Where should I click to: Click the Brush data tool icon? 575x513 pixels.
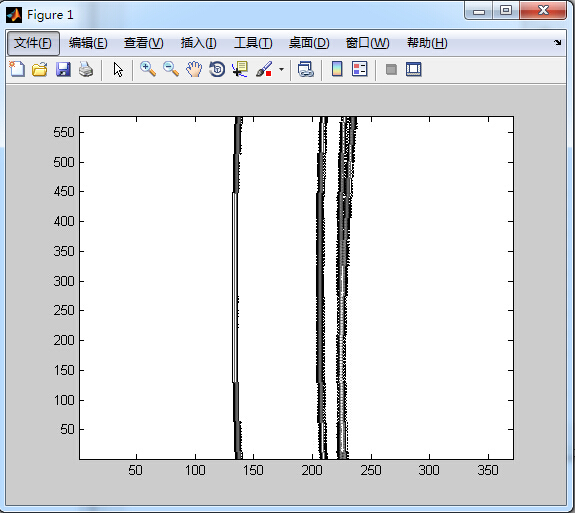coord(264,69)
